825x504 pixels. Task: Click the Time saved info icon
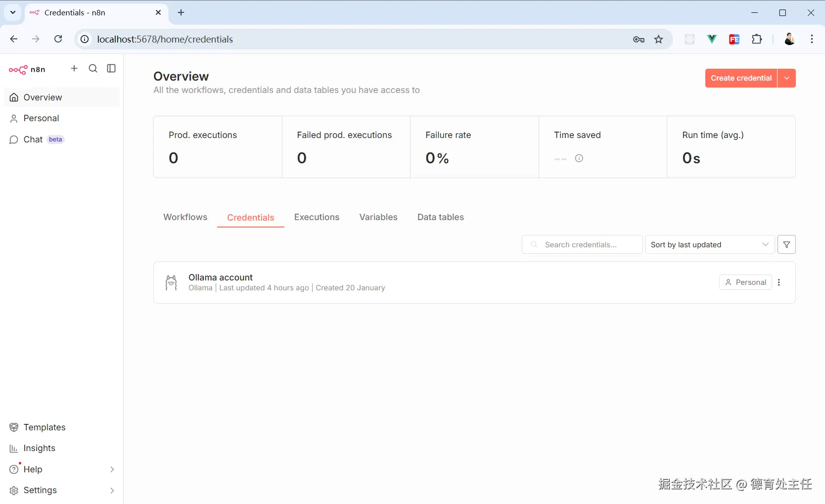tap(579, 158)
